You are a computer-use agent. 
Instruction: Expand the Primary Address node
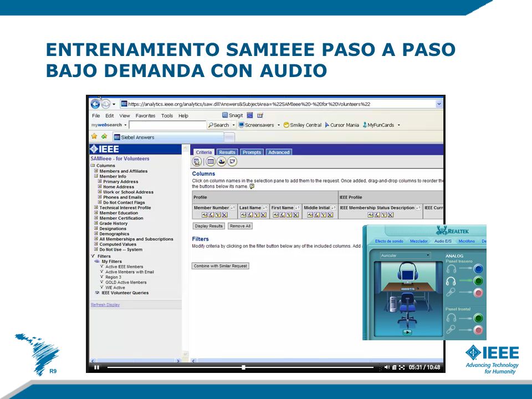tap(100, 181)
